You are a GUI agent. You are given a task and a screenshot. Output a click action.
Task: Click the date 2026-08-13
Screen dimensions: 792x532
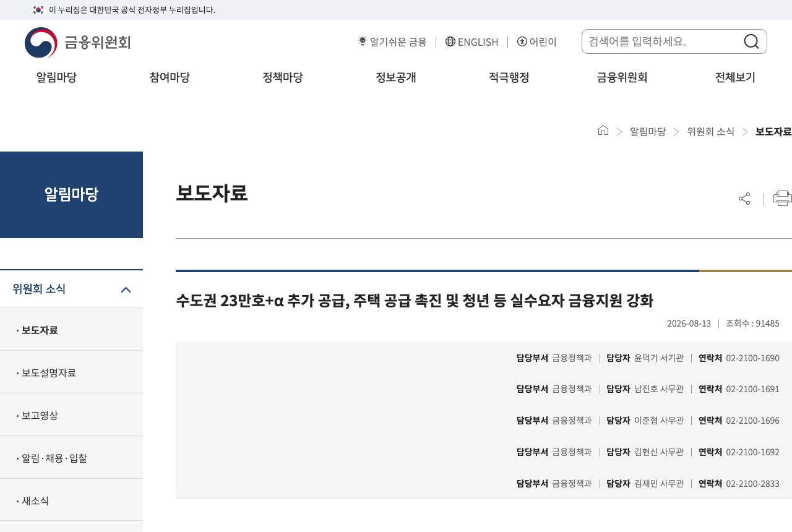[689, 323]
